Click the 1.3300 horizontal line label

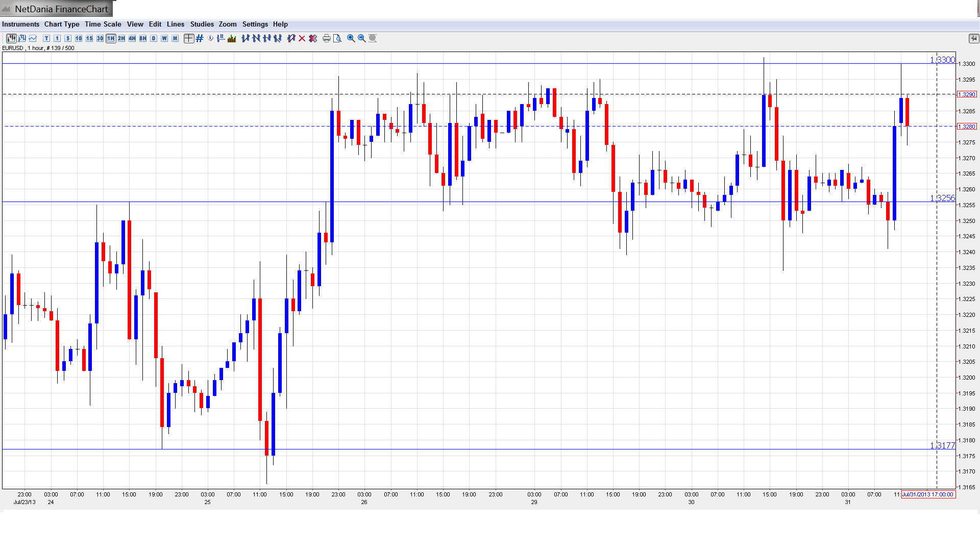942,60
